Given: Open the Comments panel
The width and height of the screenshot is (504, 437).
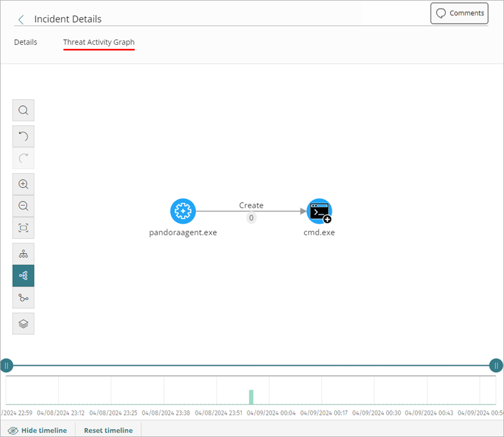Looking at the screenshot, I should click(x=459, y=13).
